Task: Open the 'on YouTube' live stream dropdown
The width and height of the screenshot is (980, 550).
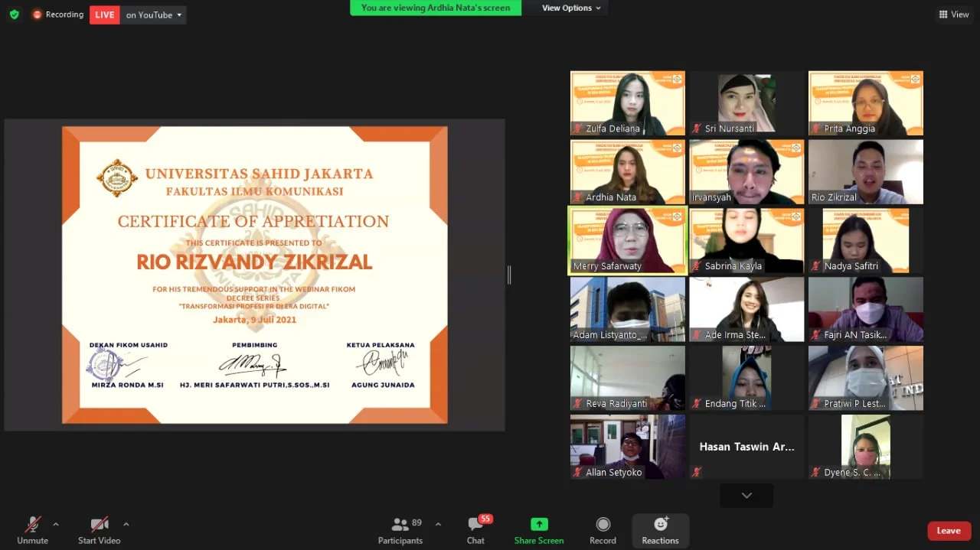Action: tap(154, 15)
